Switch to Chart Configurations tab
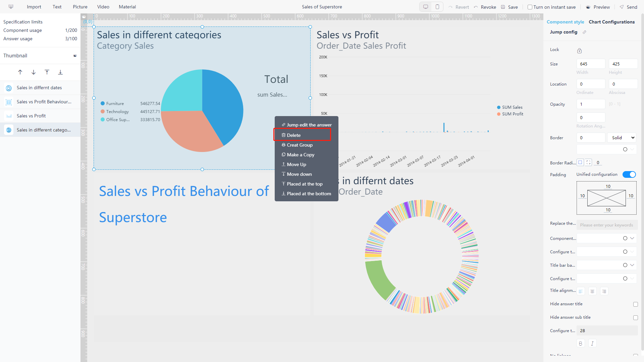 coord(612,22)
